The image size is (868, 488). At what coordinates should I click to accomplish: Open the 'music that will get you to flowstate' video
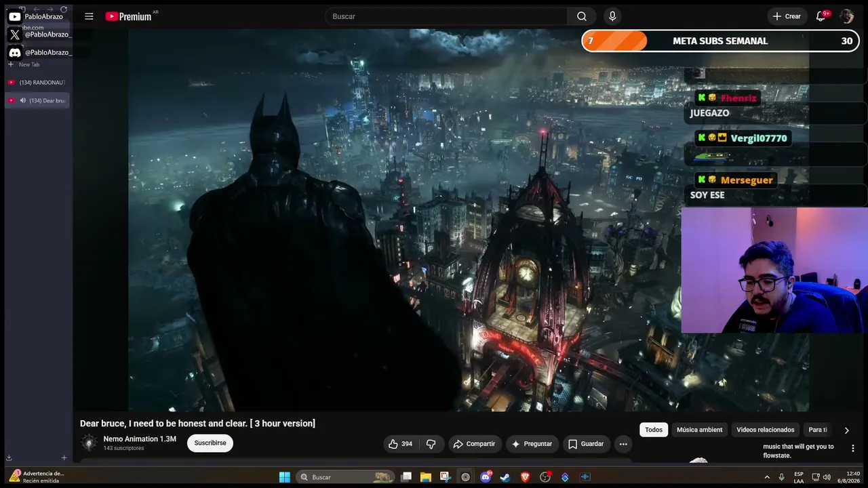(798, 451)
